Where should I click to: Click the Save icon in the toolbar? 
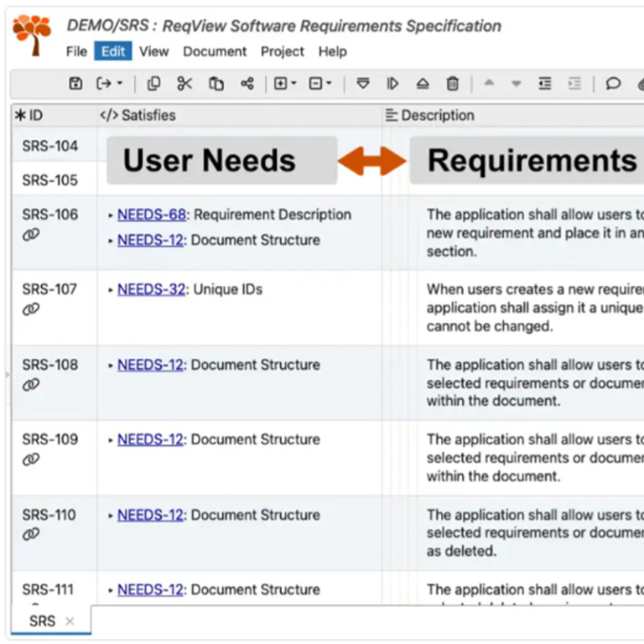click(75, 84)
